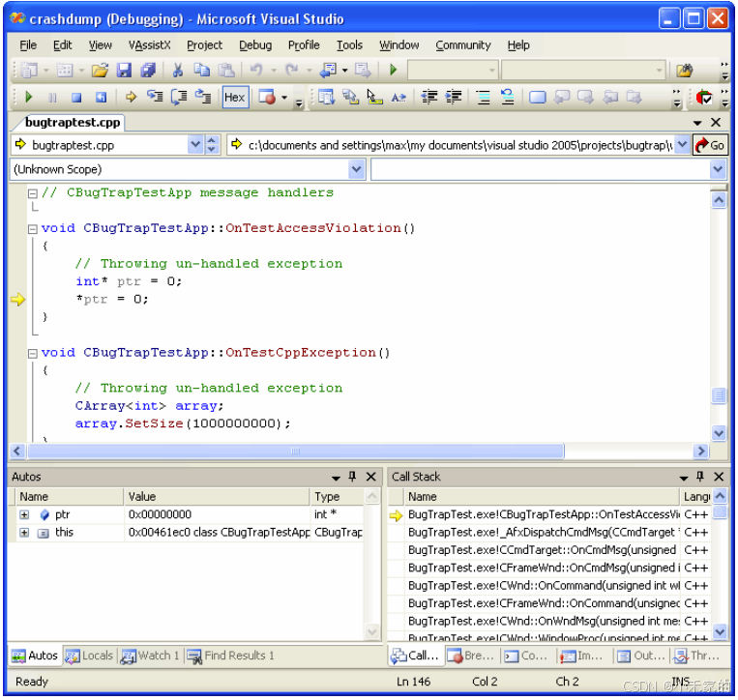Image resolution: width=738 pixels, height=700 pixels.
Task: Click the Uncomment lines icon
Action: point(507,97)
